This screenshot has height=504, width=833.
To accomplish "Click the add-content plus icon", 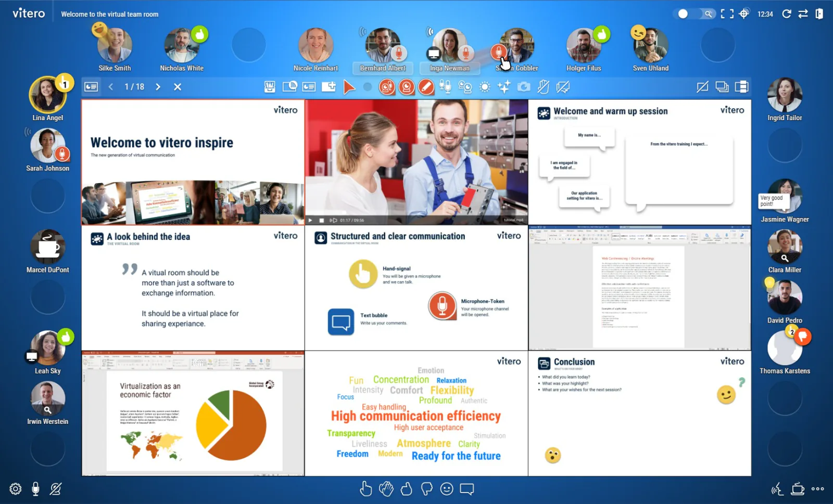I will (329, 87).
